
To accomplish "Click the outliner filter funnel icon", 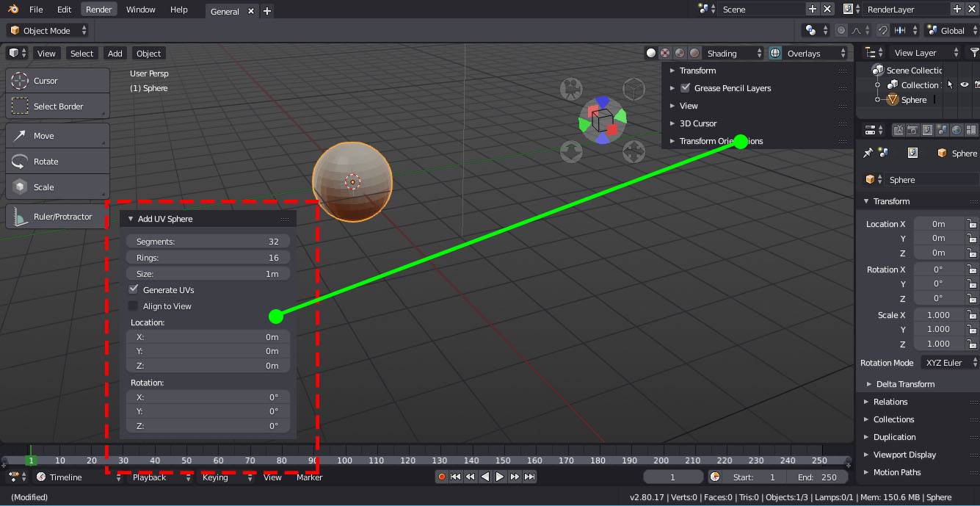I will (974, 53).
